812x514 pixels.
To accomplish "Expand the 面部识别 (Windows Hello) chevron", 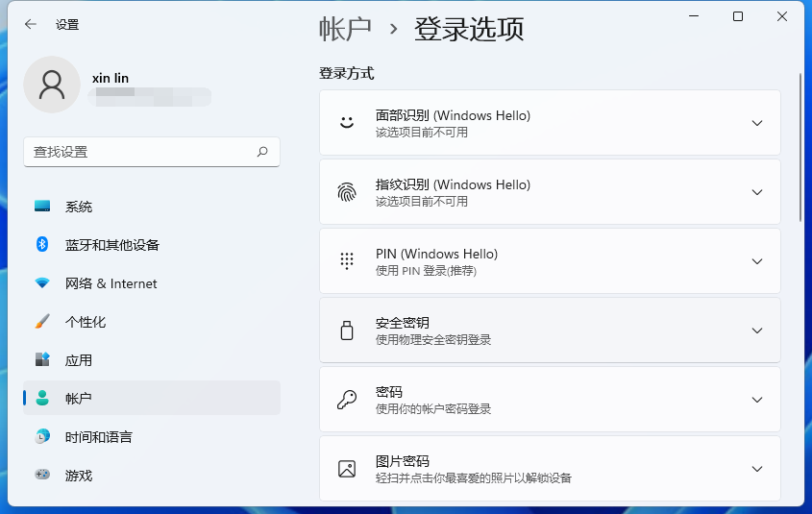I will (x=757, y=123).
